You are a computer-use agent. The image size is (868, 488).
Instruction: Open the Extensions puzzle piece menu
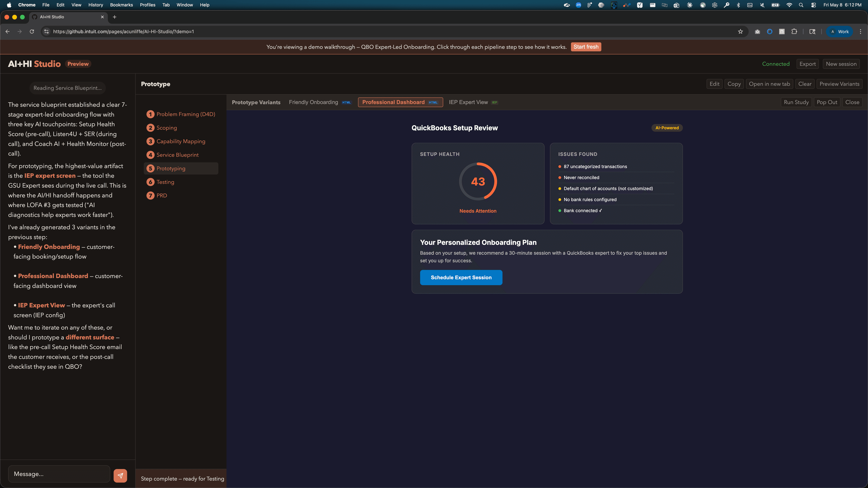click(794, 32)
